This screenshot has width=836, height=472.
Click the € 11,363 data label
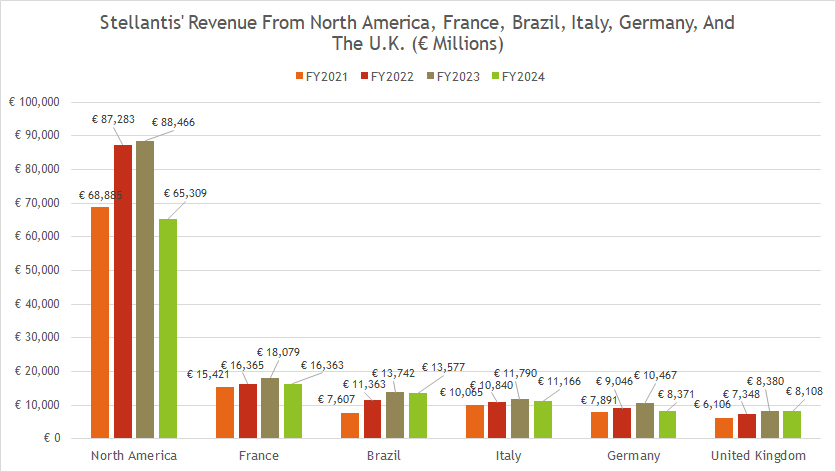coord(364,385)
